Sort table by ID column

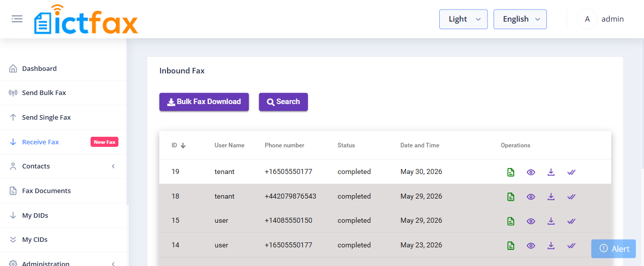point(179,145)
